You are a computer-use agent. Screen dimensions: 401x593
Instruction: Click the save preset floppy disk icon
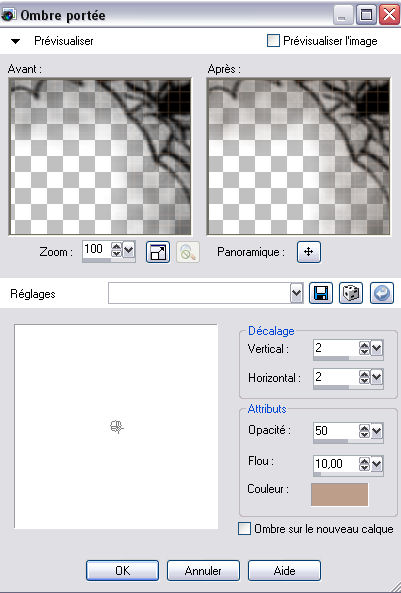321,293
